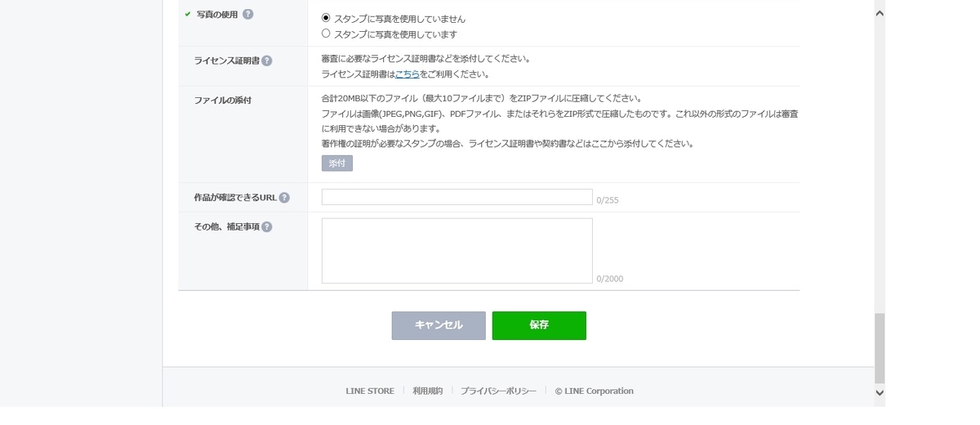Open help icon beside その他、補足事項
This screenshot has height=425, width=980.
267,227
